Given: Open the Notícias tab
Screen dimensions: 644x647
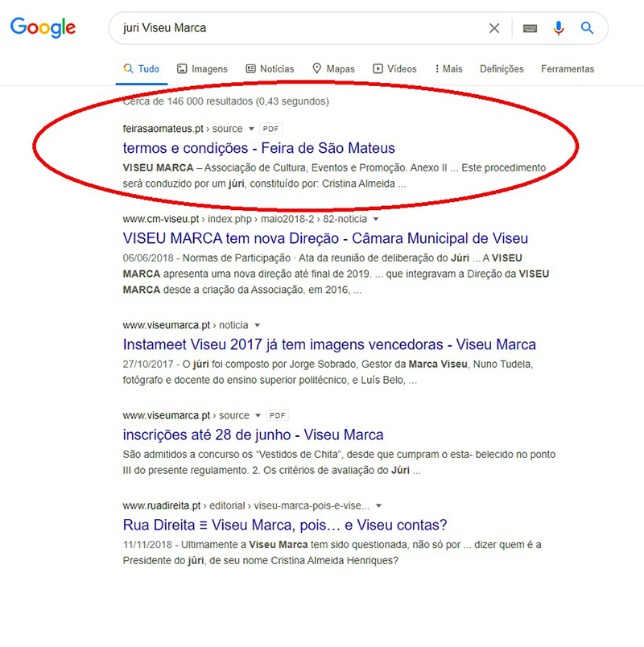Looking at the screenshot, I should [x=270, y=69].
